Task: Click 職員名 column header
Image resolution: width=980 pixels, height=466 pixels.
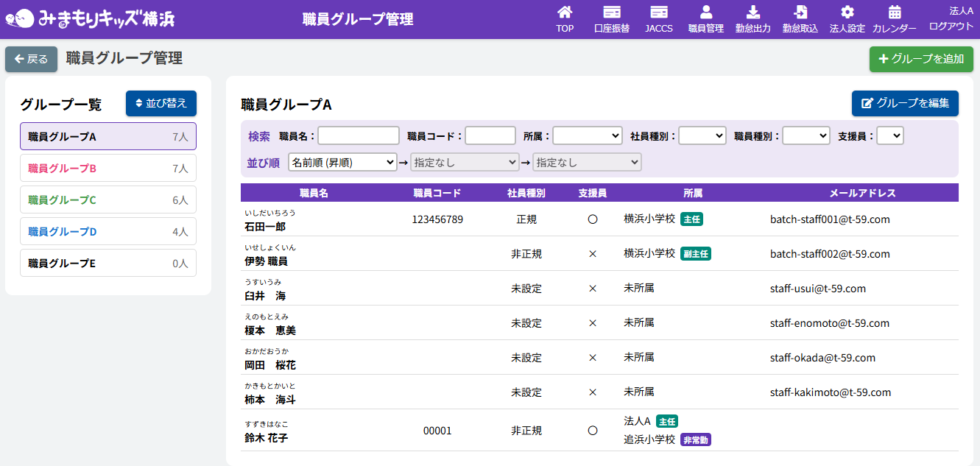Action: [x=314, y=193]
